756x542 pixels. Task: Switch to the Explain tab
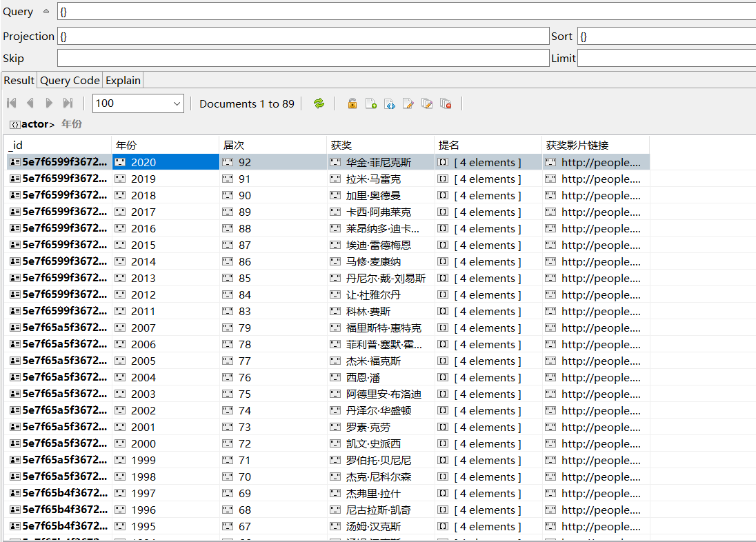point(123,80)
